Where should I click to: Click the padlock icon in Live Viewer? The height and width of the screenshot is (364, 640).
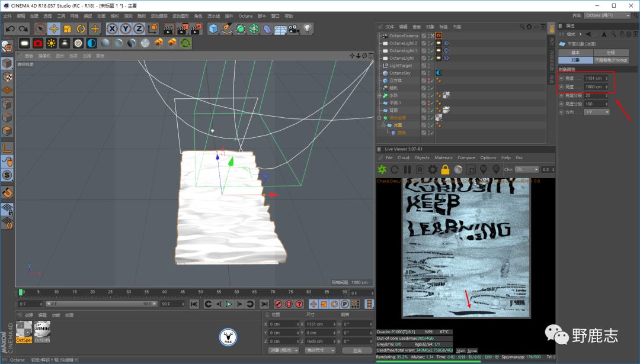pyautogui.click(x=445, y=169)
